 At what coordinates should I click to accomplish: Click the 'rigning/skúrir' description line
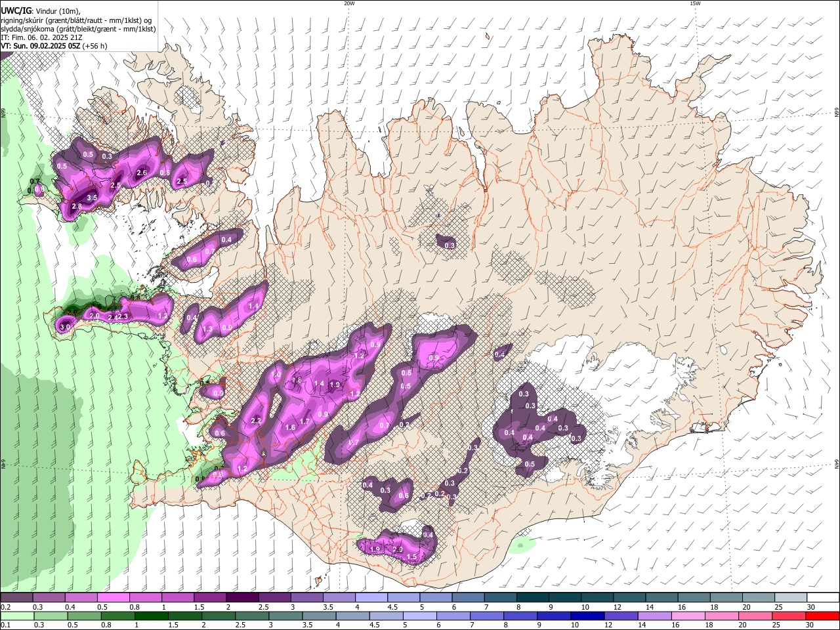[76, 20]
